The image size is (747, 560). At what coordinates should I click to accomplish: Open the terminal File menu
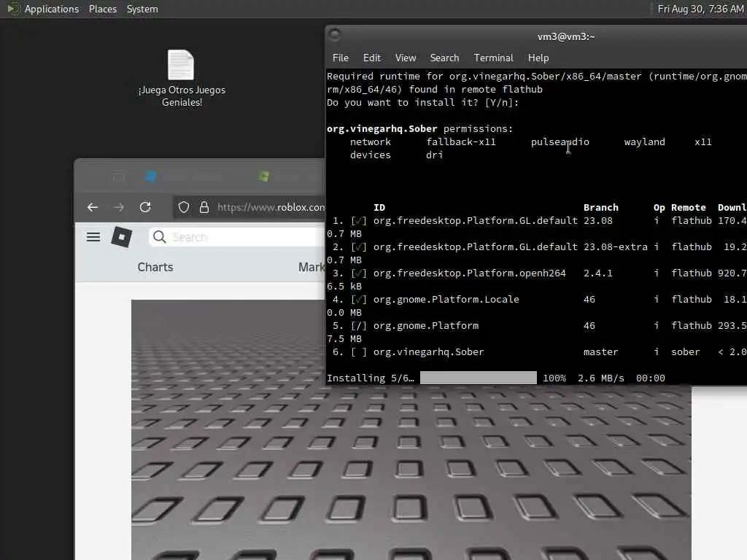coord(341,58)
